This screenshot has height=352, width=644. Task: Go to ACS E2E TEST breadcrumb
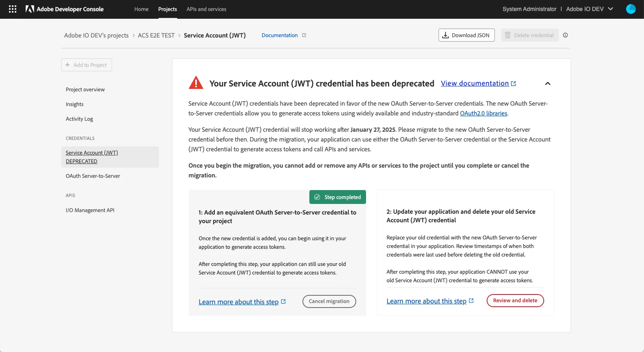point(156,35)
